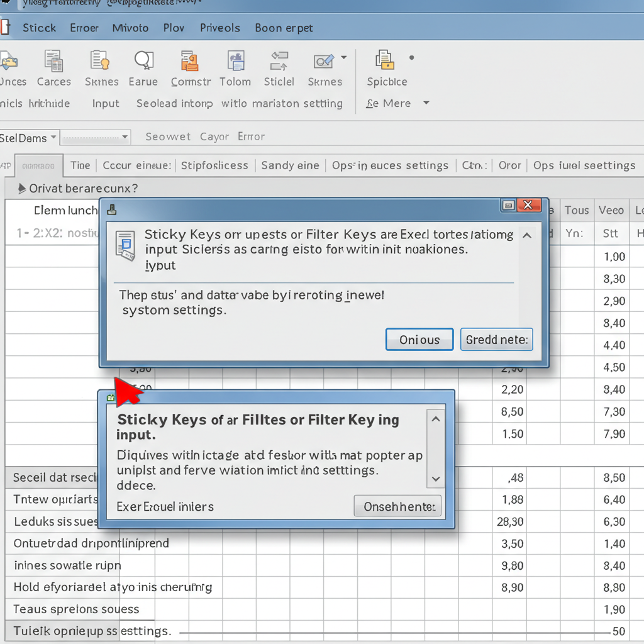This screenshot has width=644, height=644.
Task: Click the upper dialog's title bar icon
Action: click(x=112, y=210)
